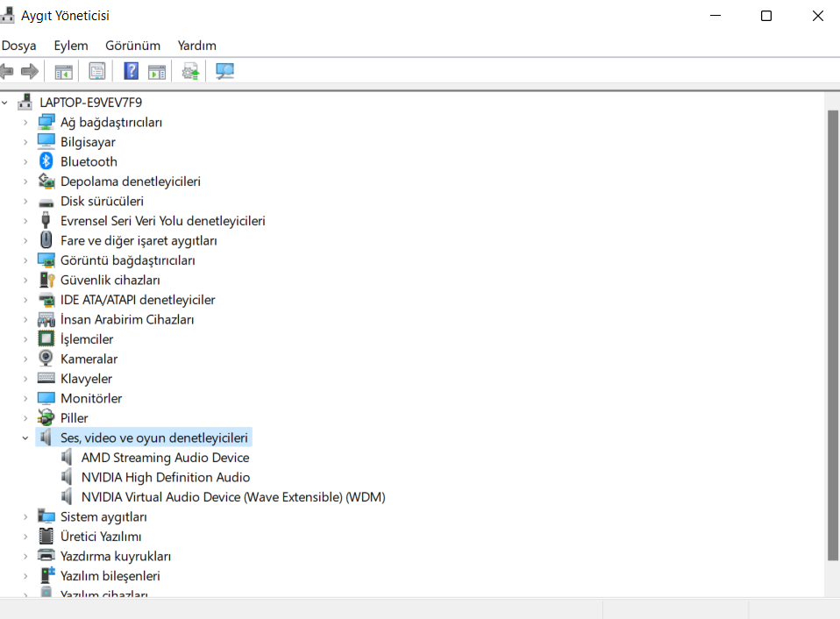Toggle the action pane toolbar icon
840x619 pixels.
157,71
